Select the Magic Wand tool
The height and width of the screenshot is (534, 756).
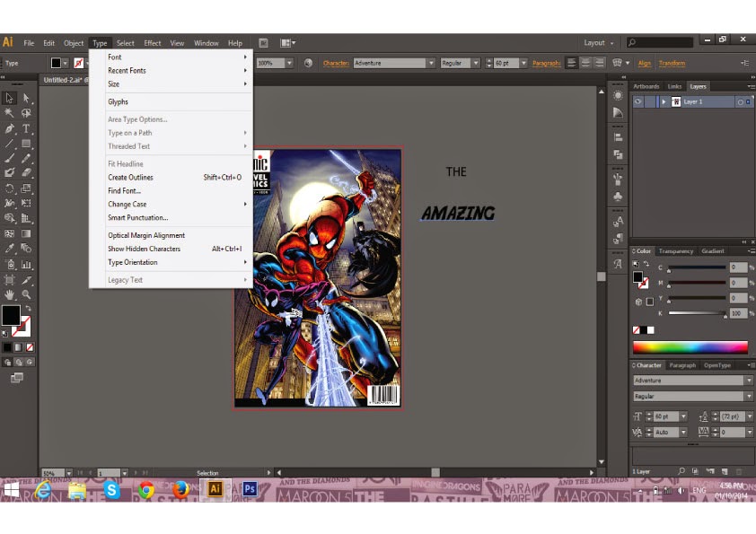9,113
